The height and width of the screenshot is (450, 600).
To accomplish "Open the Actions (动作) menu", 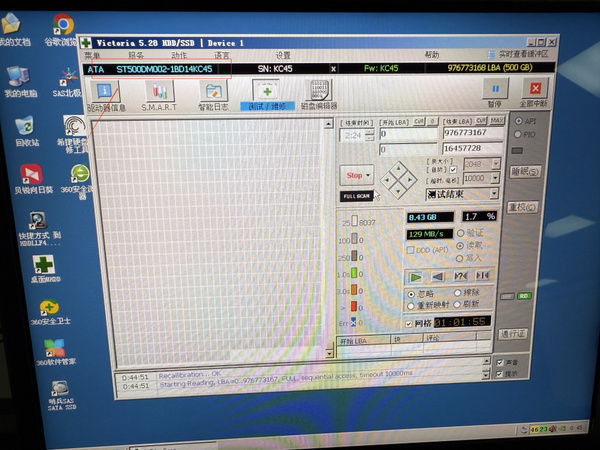I will click(x=179, y=55).
